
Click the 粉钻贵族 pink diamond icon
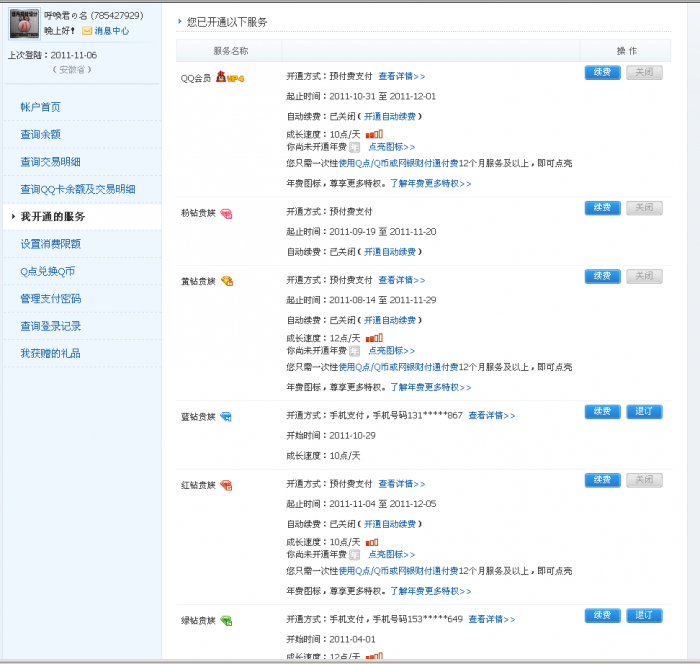click(226, 214)
